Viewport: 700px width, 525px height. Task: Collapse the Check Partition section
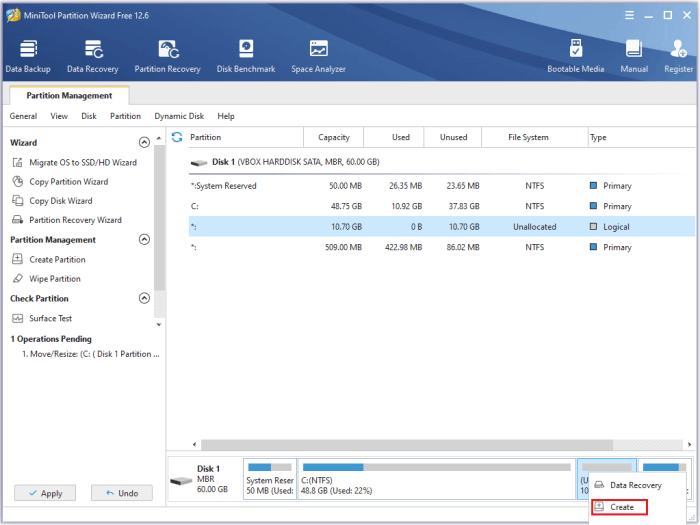click(144, 298)
